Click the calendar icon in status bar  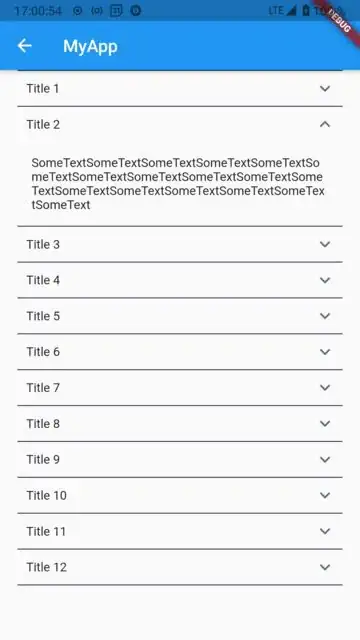[x=116, y=11]
